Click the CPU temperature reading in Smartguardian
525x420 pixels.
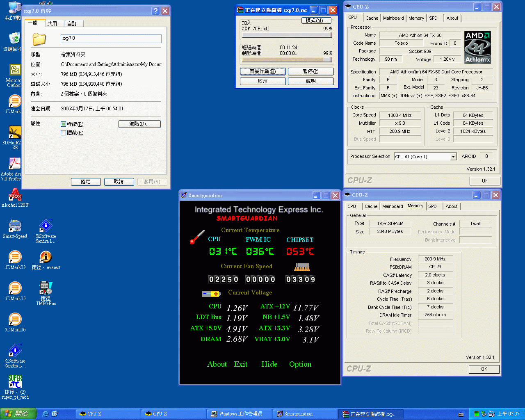click(223, 251)
